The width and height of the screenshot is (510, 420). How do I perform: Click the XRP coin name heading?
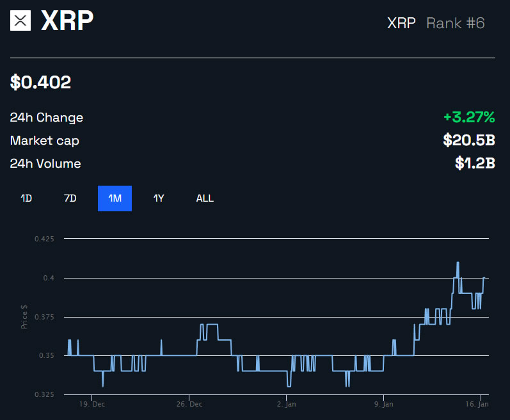[67, 21]
